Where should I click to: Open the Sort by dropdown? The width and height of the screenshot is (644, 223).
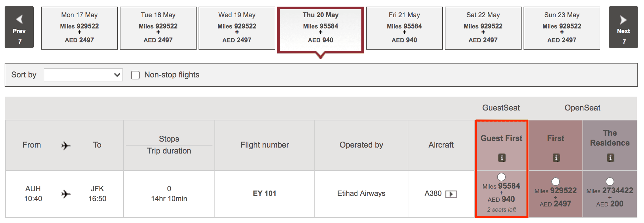click(x=83, y=75)
